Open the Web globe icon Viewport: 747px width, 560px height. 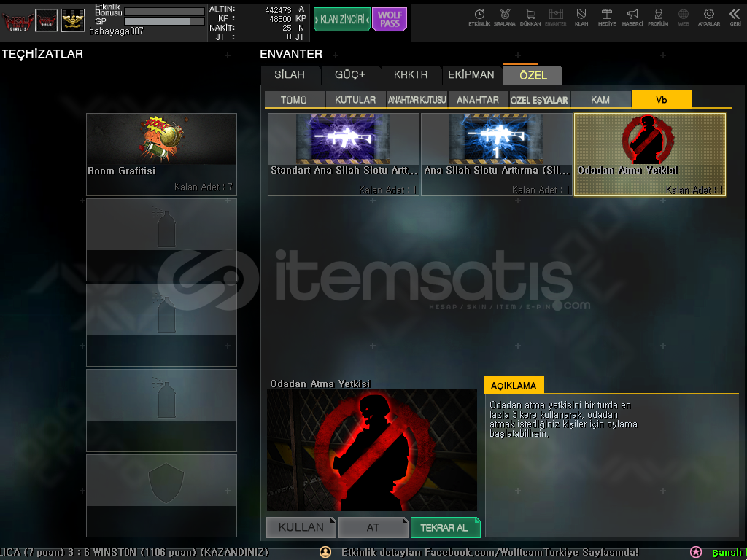[x=684, y=17]
